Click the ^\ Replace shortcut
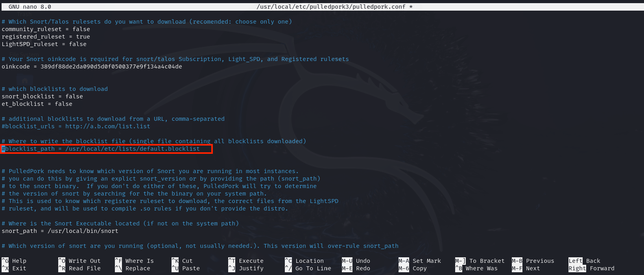The image size is (644, 275). 133,268
